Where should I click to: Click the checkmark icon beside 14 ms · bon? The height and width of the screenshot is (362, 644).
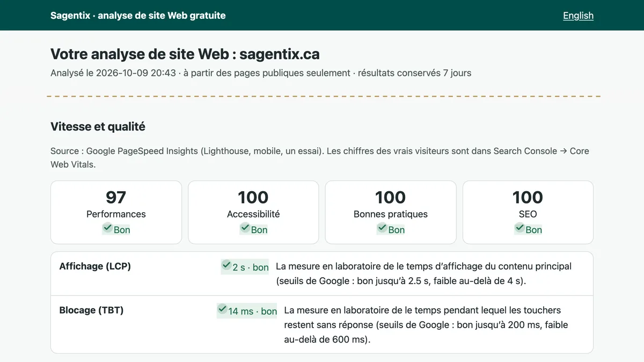222,309
